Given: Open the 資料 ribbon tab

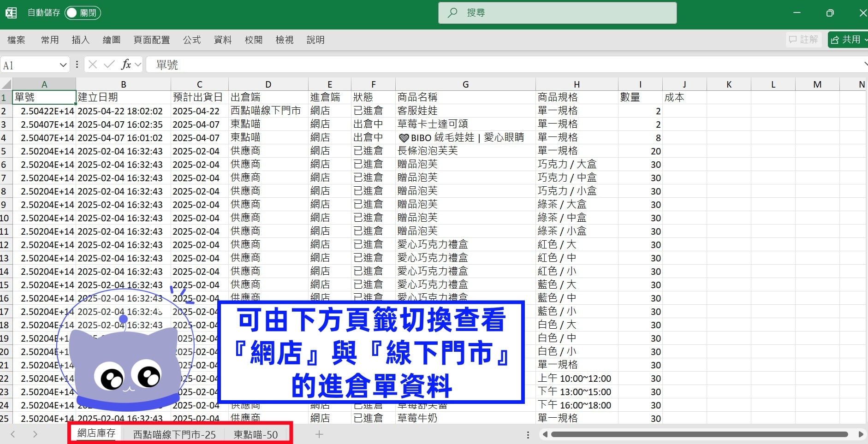Looking at the screenshot, I should [223, 40].
